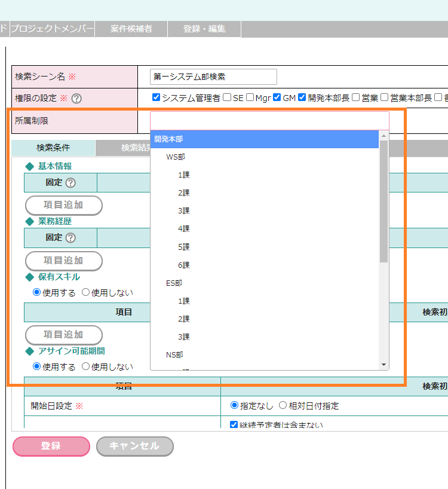Image resolution: width=448 pixels, height=489 pixels.
Task: Click the dropdown list's scroll-up arrow
Action: 384,136
